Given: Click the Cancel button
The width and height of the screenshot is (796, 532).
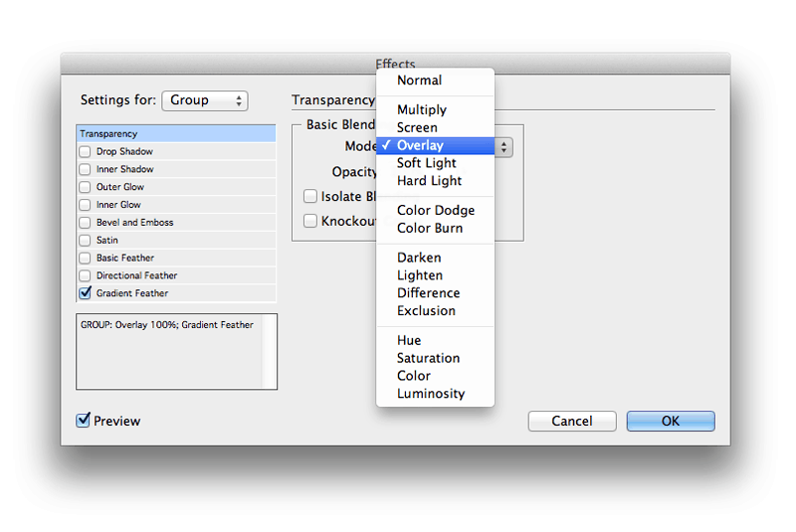Looking at the screenshot, I should tap(572, 421).
